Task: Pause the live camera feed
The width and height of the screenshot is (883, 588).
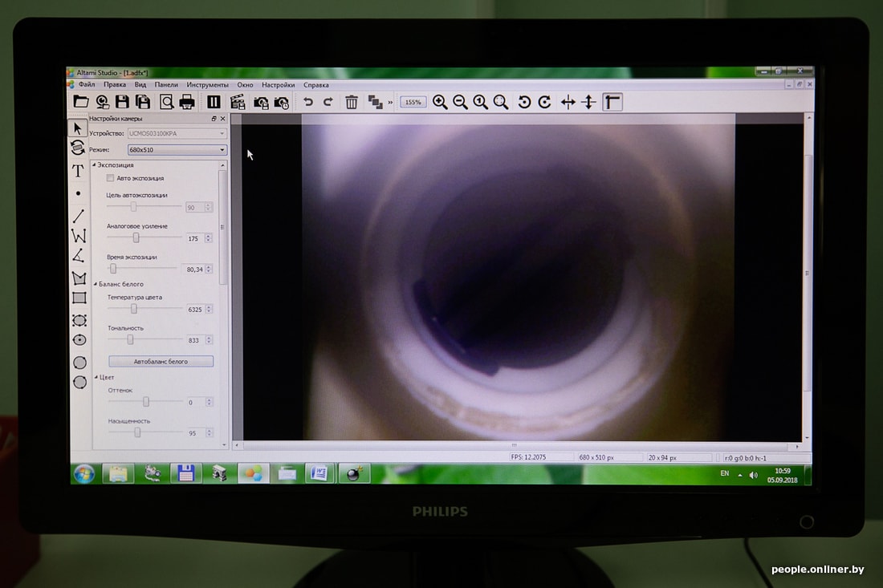Action: (214, 102)
